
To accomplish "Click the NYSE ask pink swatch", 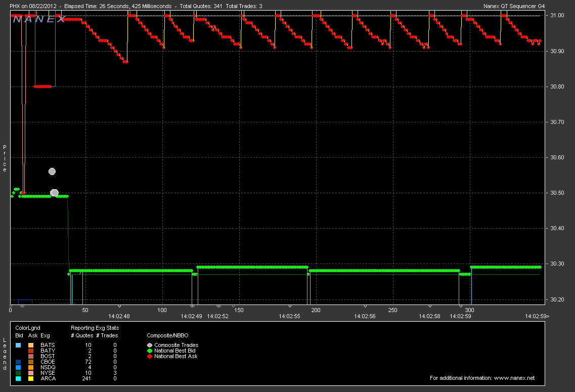I will (x=31, y=373).
